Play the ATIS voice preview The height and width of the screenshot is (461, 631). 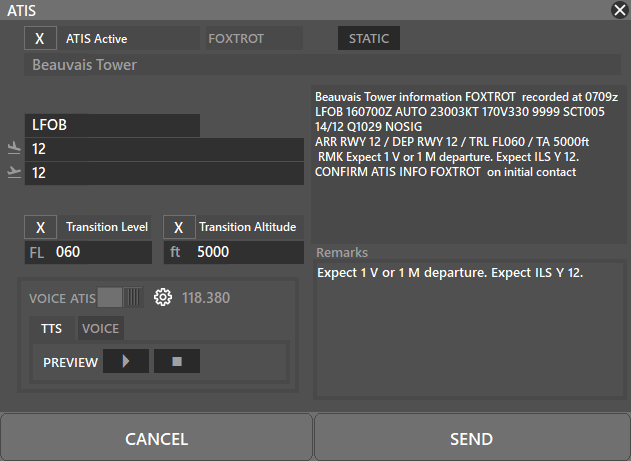(126, 361)
